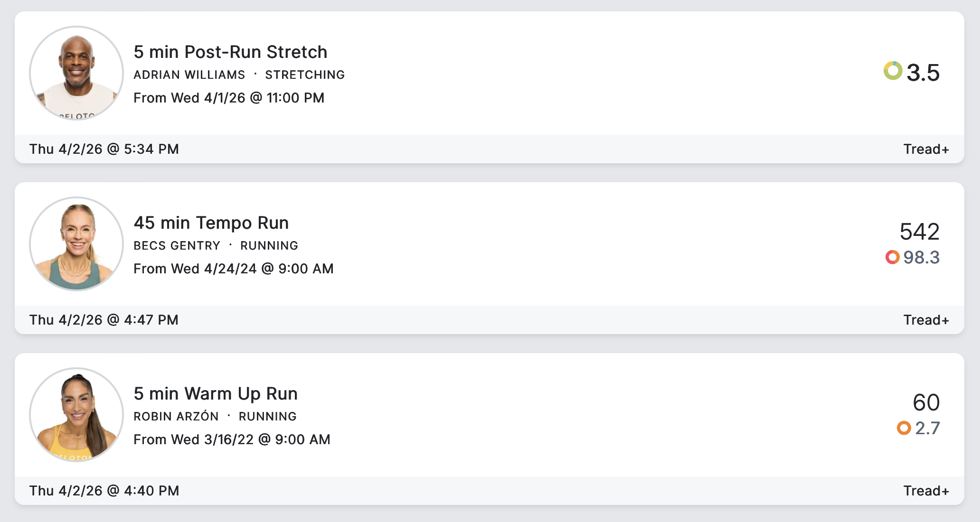Click the orange strive score ring icon
This screenshot has width=980, height=522.
(904, 428)
